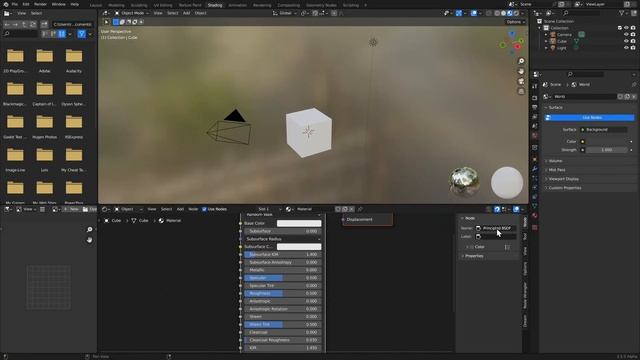The width and height of the screenshot is (640, 360).
Task: Expand the Light item in outliner
Action: (546, 48)
